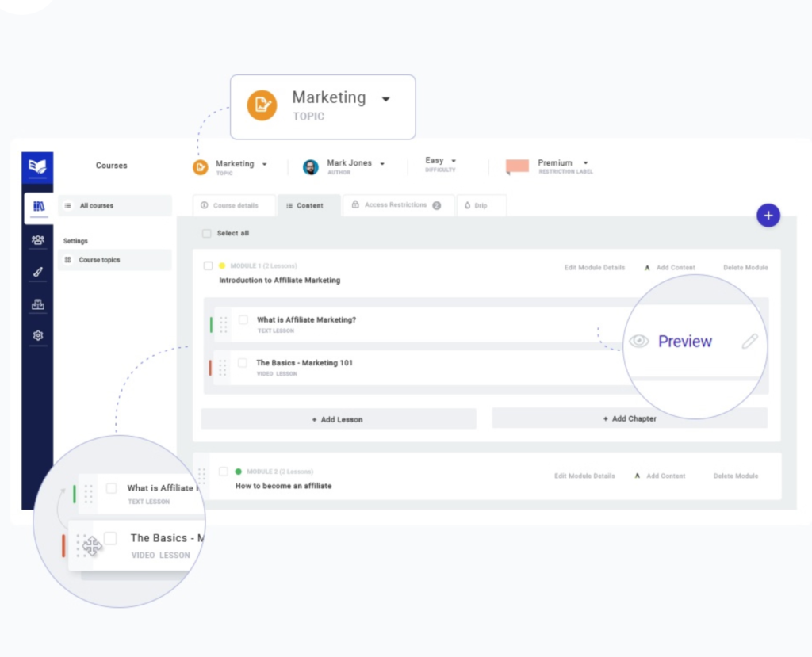
Task: Click the Add Chapter button
Action: coord(630,418)
